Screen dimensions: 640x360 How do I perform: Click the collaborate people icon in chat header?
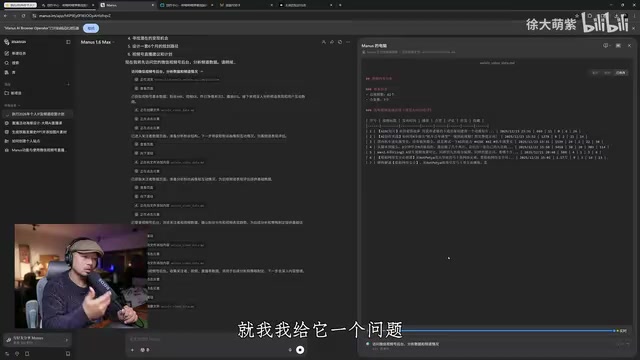pyautogui.click(x=324, y=42)
